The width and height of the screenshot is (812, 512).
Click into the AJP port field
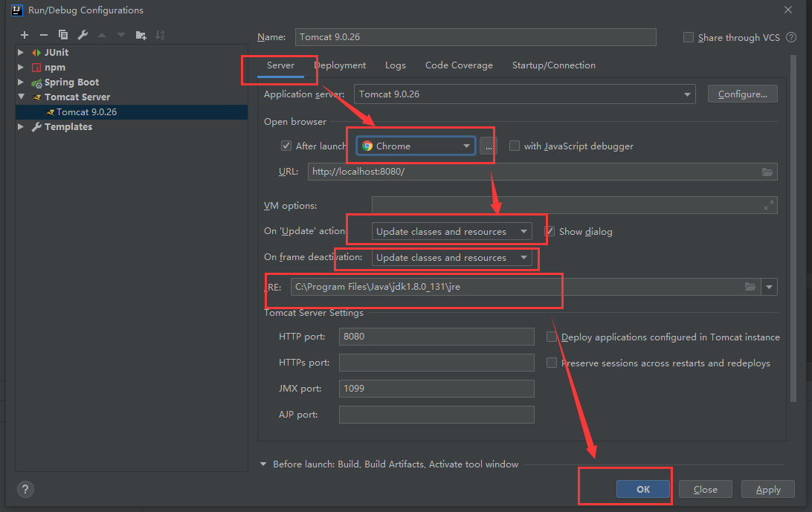(436, 415)
